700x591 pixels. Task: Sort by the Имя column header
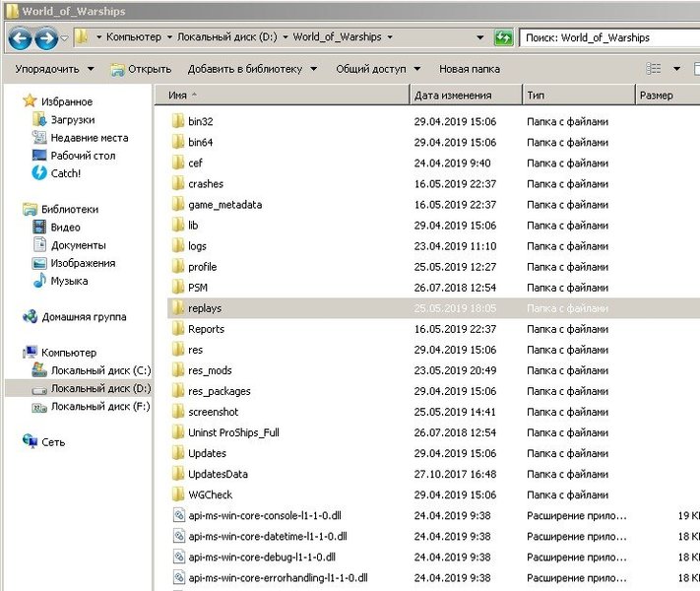[x=283, y=96]
